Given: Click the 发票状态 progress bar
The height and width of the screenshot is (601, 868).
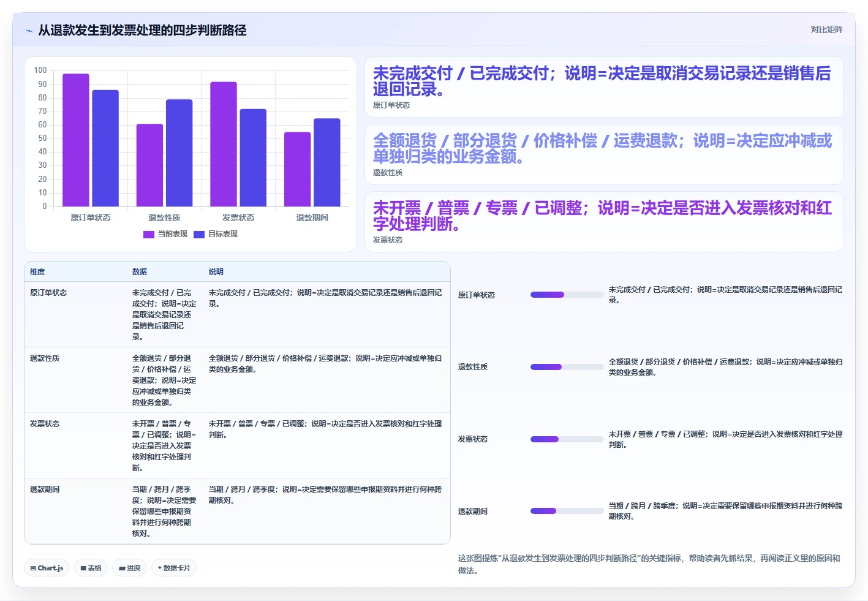Looking at the screenshot, I should [x=567, y=439].
